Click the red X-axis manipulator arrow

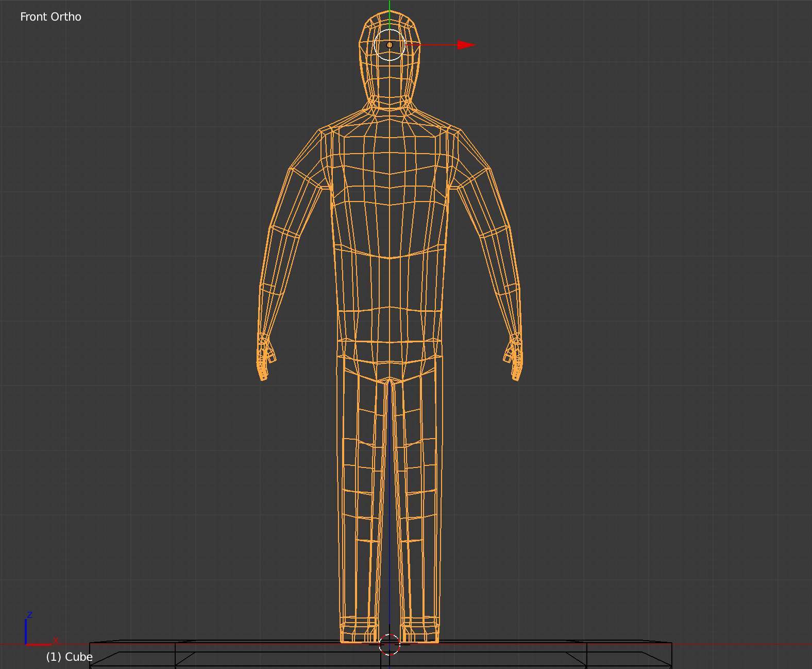coord(465,45)
